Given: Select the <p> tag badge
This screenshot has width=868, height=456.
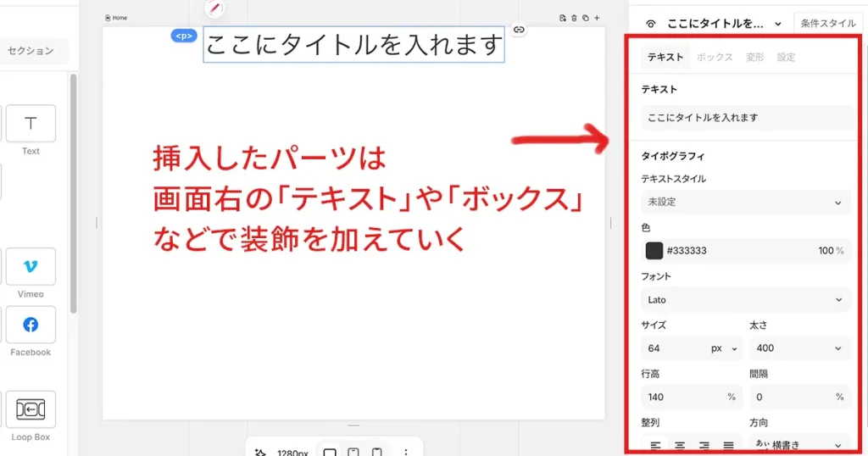Looking at the screenshot, I should [184, 36].
